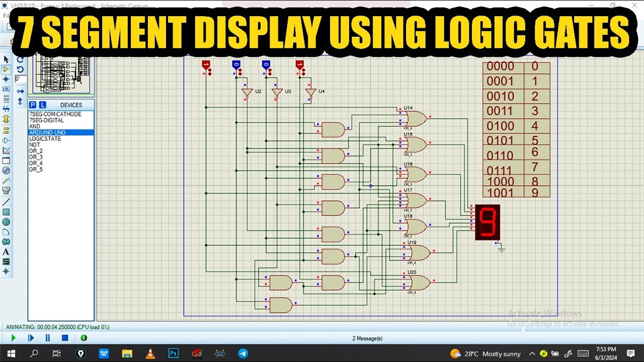Select the Wire Label (LBL) tool

coord(6,89)
